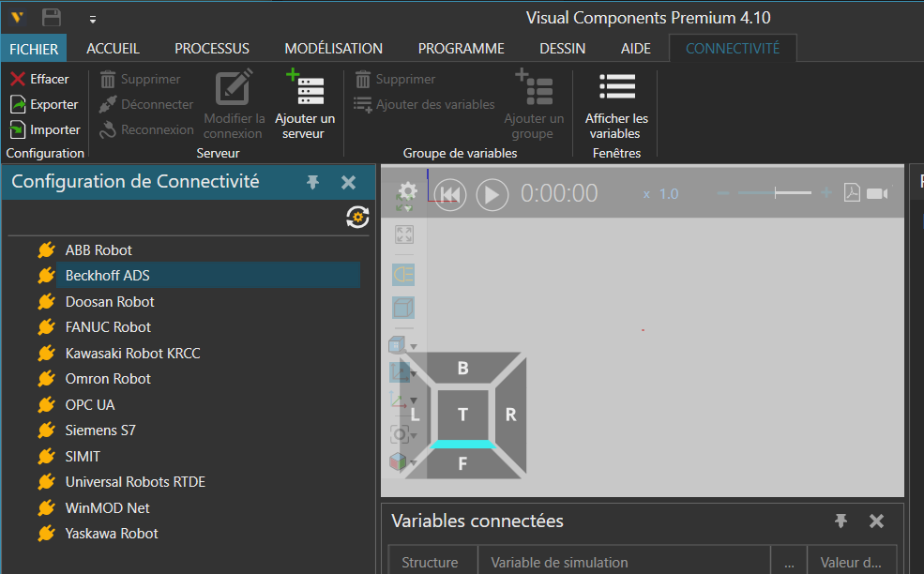Click the Importer configuration button
The height and width of the screenshot is (574, 924).
point(45,129)
